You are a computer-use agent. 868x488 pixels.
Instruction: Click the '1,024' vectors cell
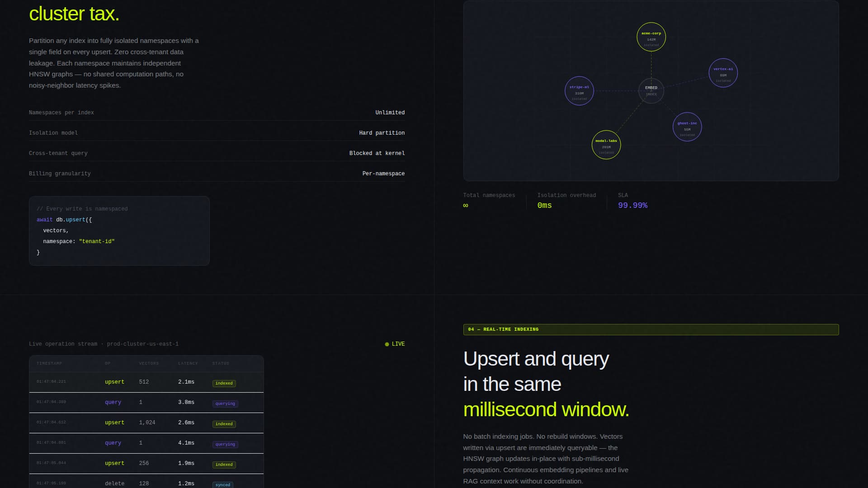coord(147,422)
